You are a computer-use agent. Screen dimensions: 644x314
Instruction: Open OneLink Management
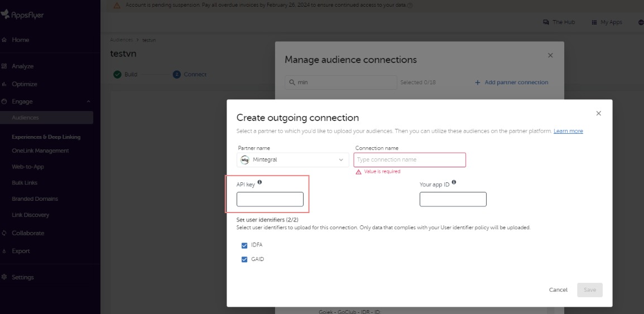click(x=40, y=151)
